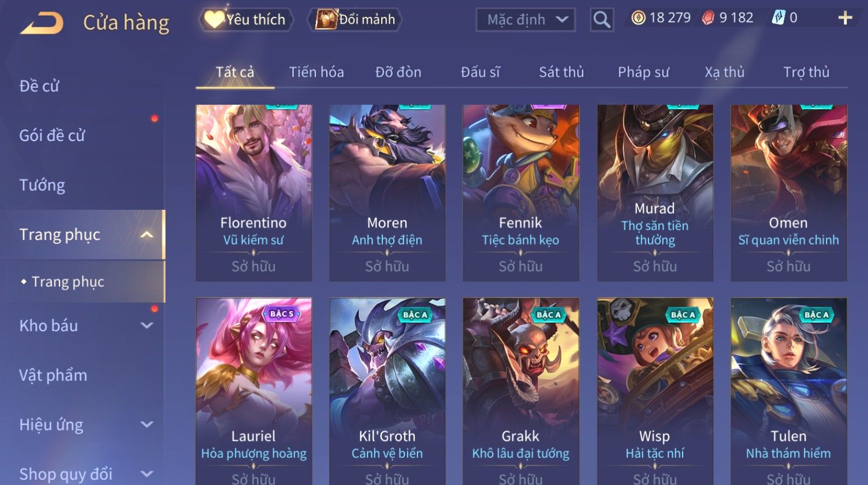Viewport: 868px width, 485px height.
Task: Go to Gói đề cử menu
Action: (x=52, y=135)
